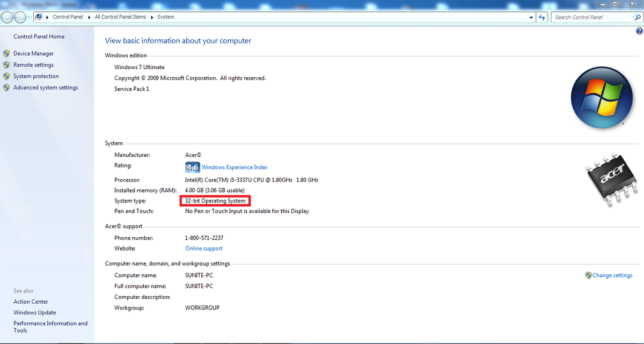Click the shield icon beside Advanced system settings
The width and height of the screenshot is (644, 344).
pos(6,87)
